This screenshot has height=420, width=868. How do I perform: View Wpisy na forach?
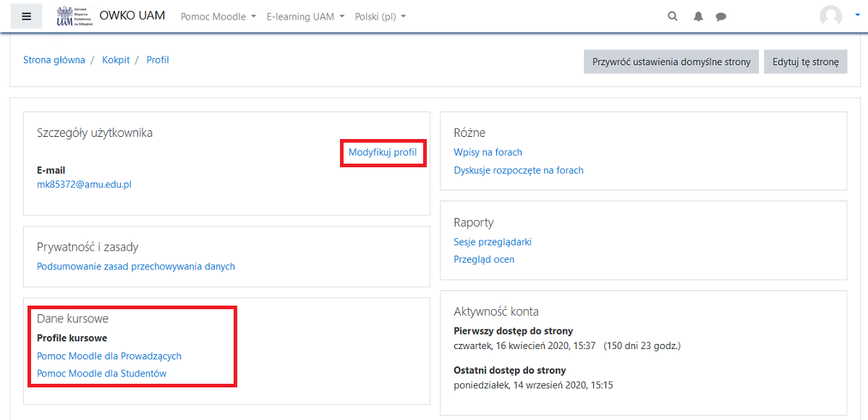coord(488,152)
